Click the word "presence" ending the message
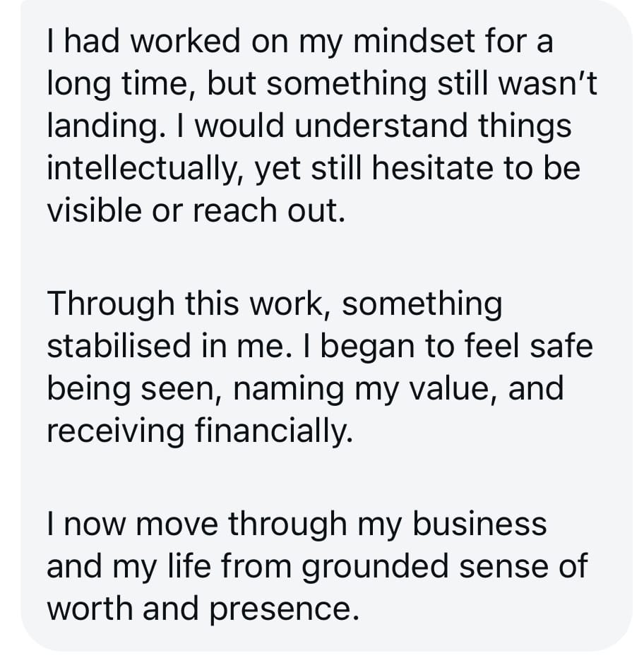Viewport: 644px width, 665px height. click(282, 609)
